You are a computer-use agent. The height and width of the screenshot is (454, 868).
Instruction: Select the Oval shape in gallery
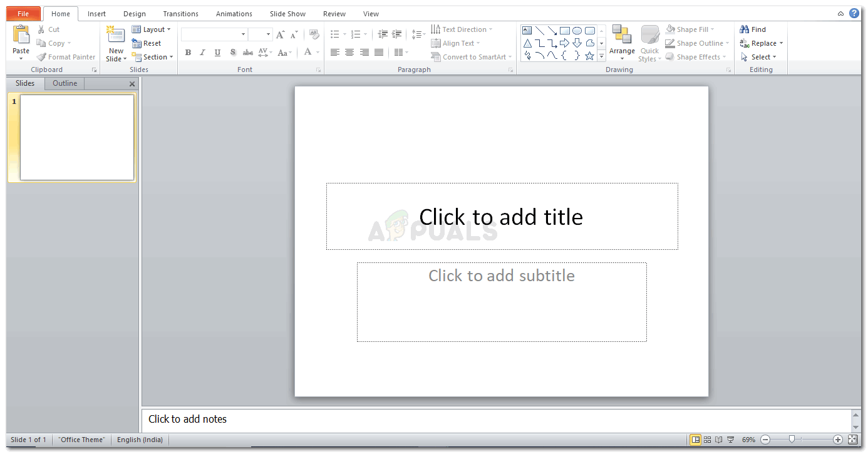point(577,30)
